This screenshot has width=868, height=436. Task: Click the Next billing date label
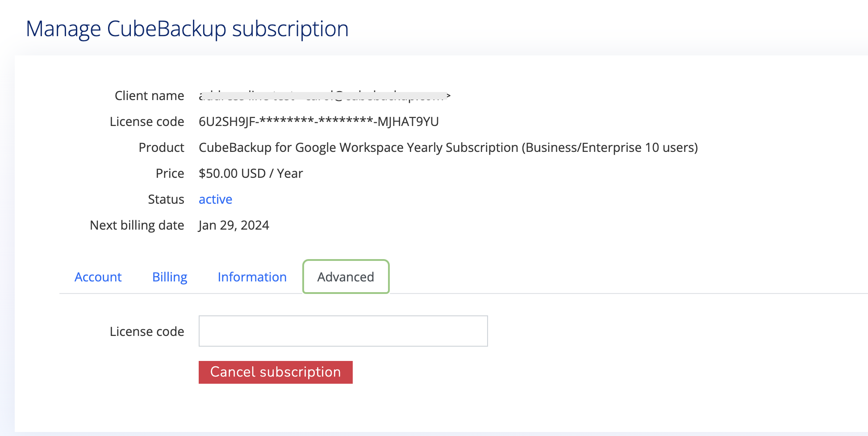click(137, 225)
